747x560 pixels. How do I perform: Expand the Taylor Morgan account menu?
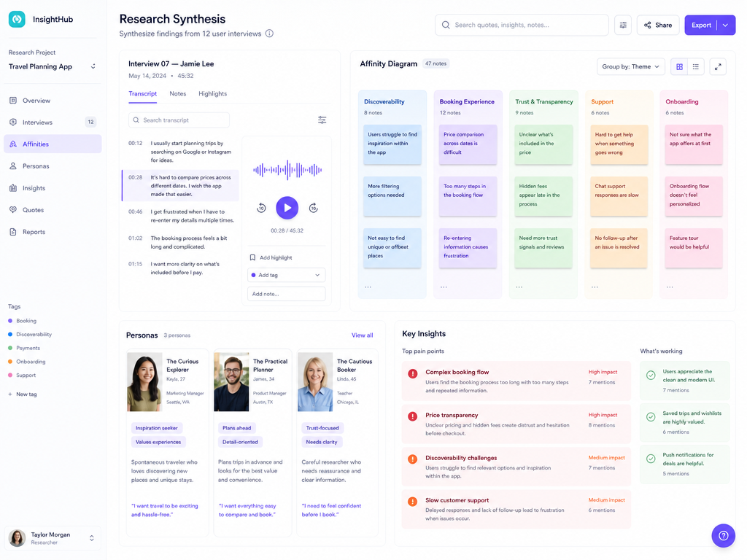(53, 538)
